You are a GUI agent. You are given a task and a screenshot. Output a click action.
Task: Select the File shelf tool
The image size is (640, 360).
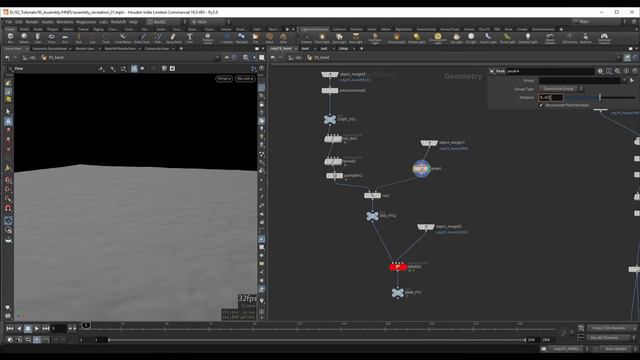256,38
